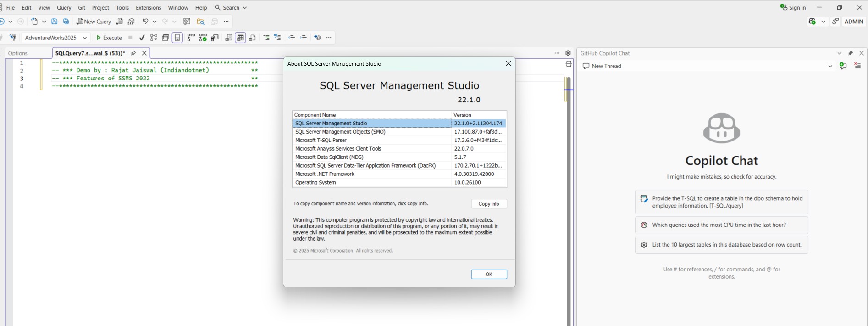The width and height of the screenshot is (868, 326).
Task: Pin the GitHub Copilot Chat panel
Action: 851,53
